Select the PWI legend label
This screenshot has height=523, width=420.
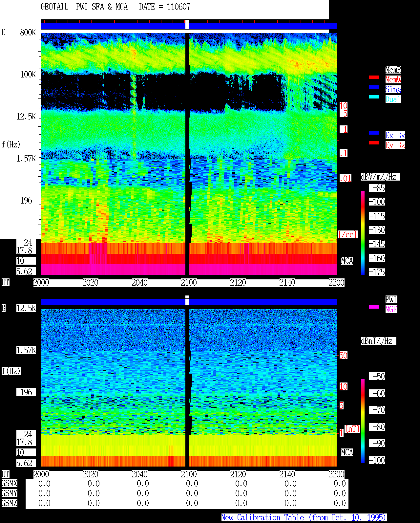(x=391, y=299)
